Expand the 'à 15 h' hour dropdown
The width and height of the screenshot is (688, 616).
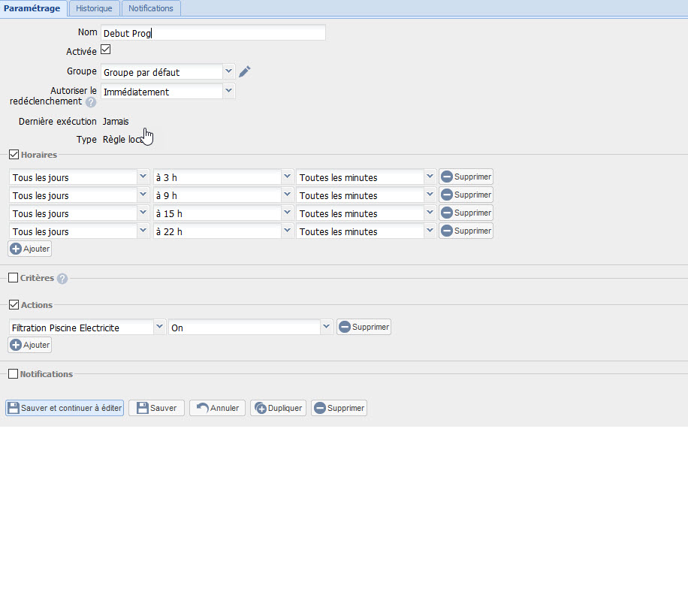tap(286, 213)
